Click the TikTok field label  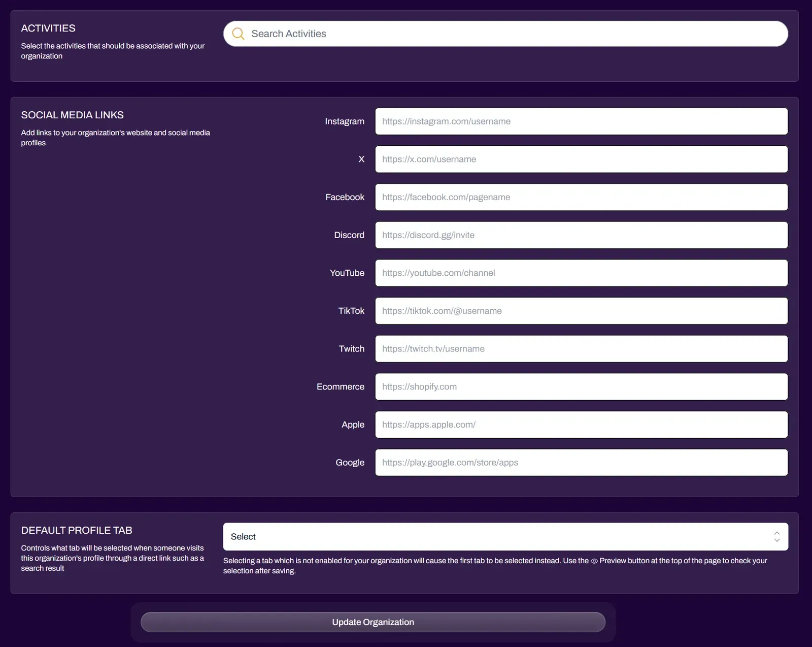(351, 311)
